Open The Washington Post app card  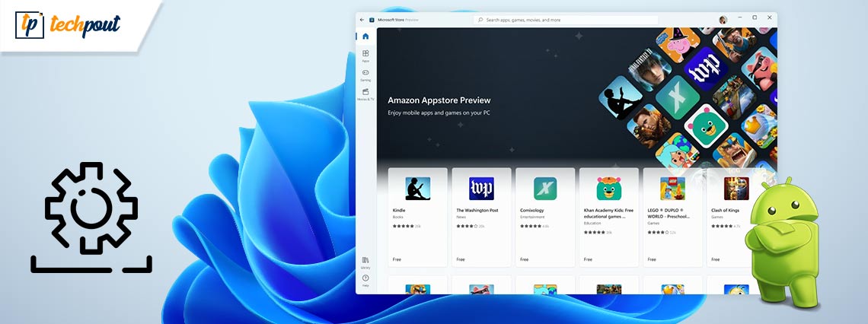click(x=481, y=217)
